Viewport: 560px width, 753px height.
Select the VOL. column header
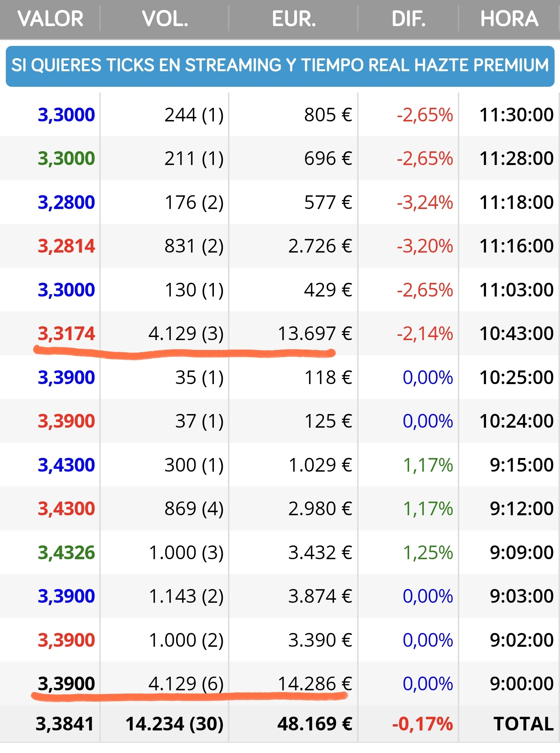click(165, 19)
